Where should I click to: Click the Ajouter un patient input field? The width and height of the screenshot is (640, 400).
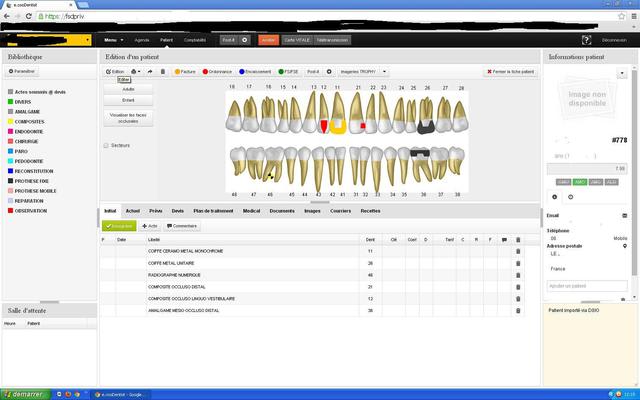587,286
